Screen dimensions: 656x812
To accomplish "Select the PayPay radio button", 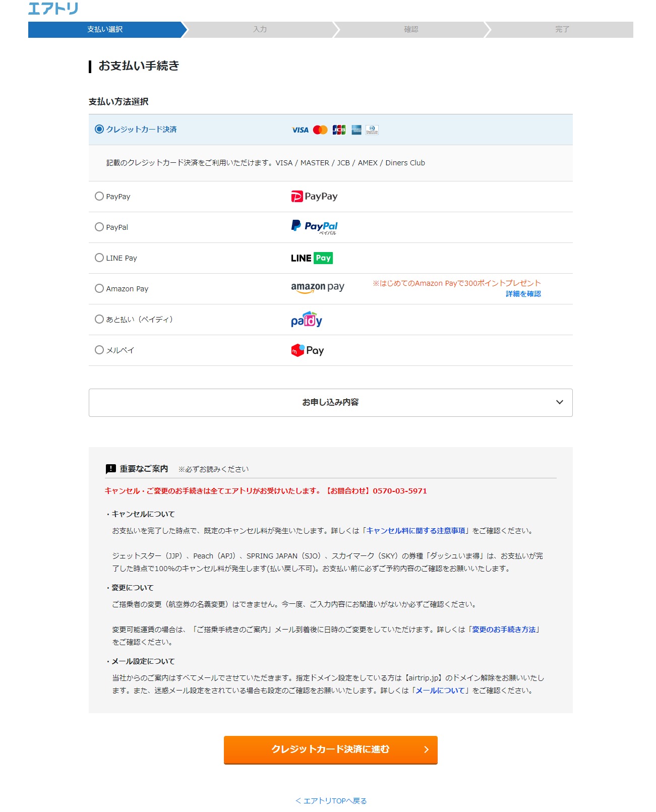I will [99, 197].
